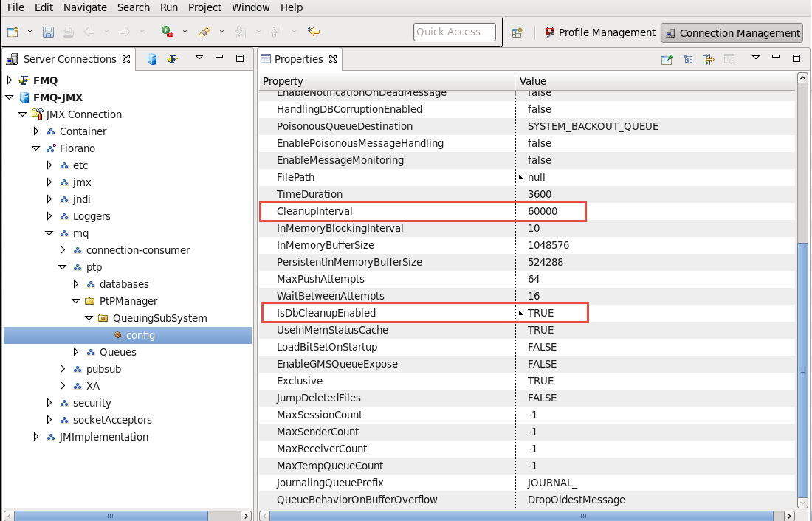
Task: Open the Properties view menu dropdown
Action: (755, 58)
